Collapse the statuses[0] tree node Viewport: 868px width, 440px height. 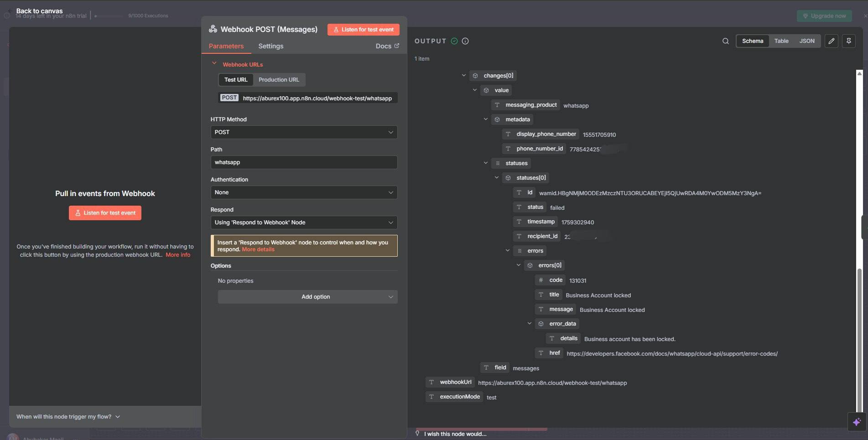click(497, 177)
